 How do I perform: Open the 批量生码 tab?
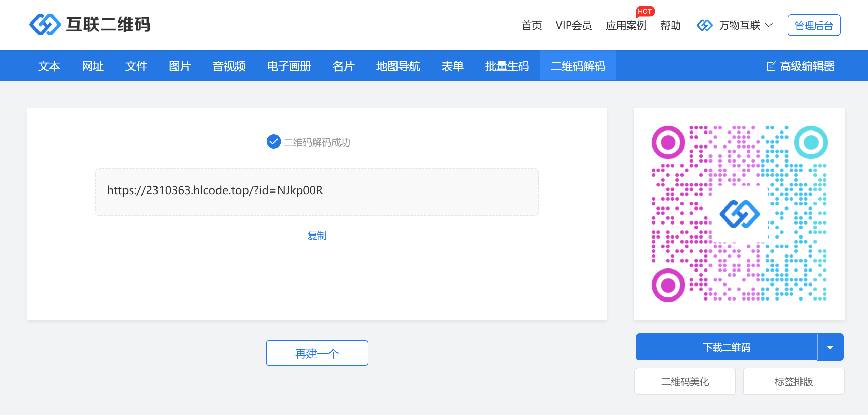[507, 66]
